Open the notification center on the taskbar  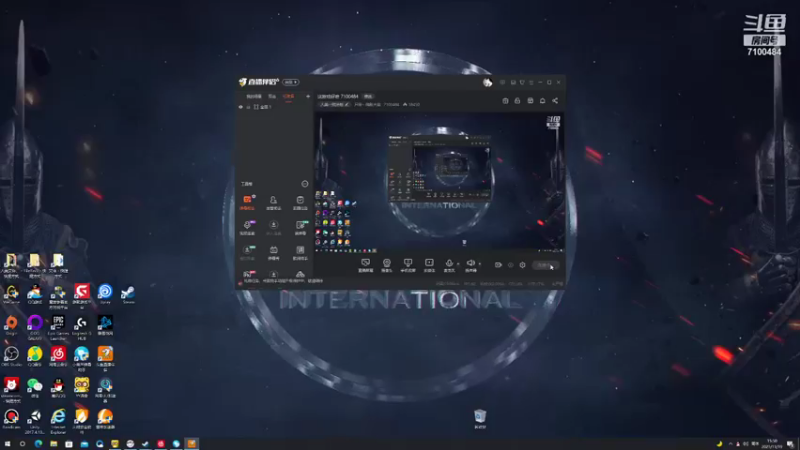pyautogui.click(x=790, y=444)
